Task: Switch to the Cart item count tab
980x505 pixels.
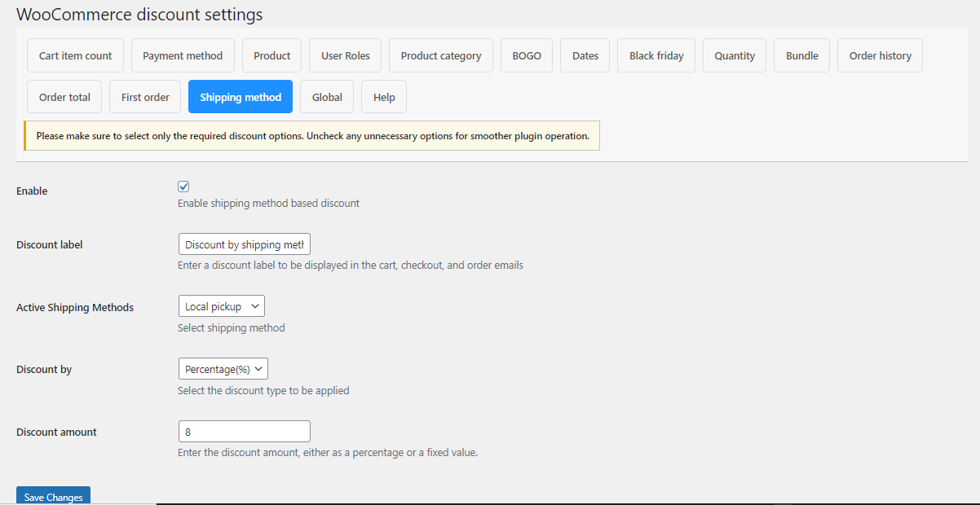Action: pyautogui.click(x=75, y=55)
